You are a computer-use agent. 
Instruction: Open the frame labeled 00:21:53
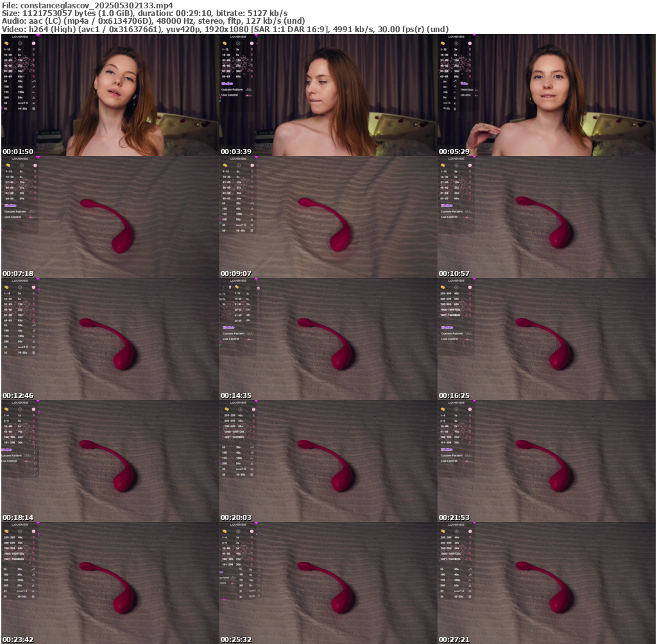click(546, 461)
